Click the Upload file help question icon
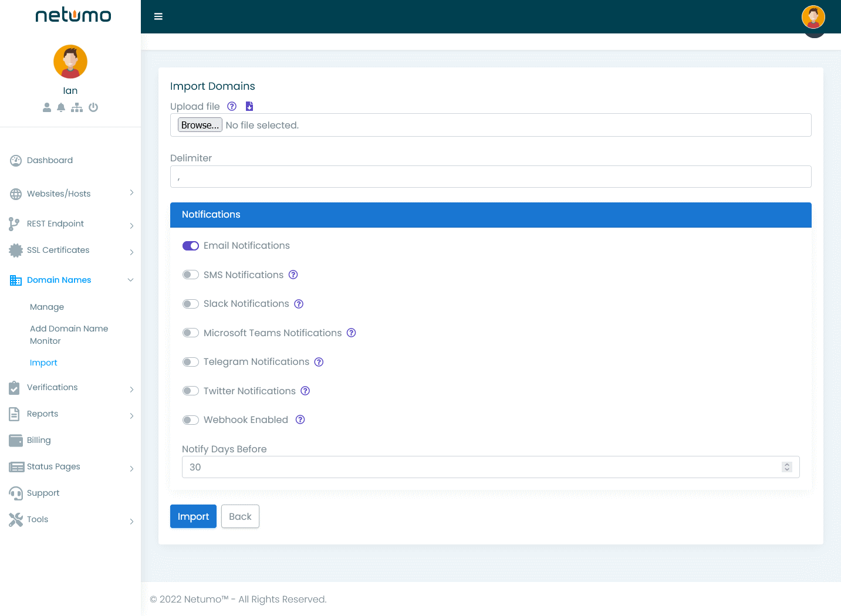 pos(232,106)
